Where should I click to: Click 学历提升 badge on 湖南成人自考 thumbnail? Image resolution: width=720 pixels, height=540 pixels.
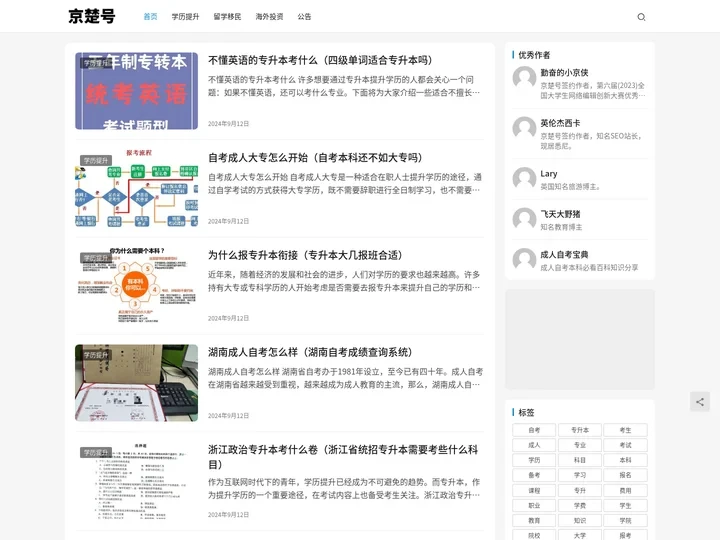96,355
